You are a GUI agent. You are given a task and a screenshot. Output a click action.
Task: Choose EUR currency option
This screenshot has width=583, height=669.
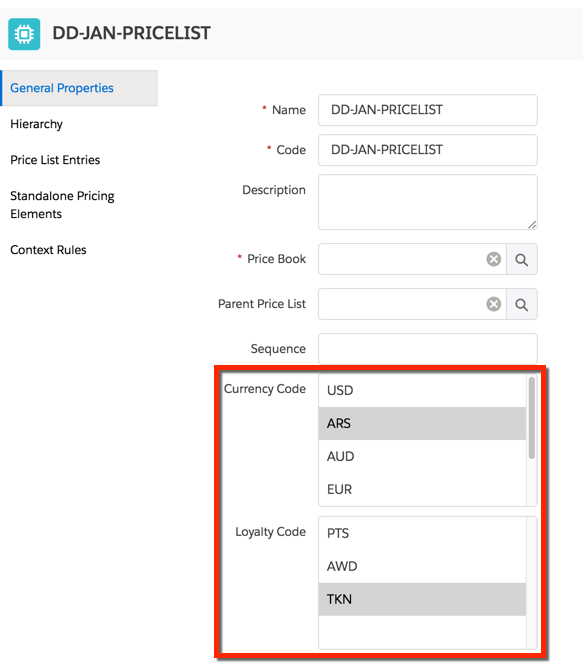[422, 489]
